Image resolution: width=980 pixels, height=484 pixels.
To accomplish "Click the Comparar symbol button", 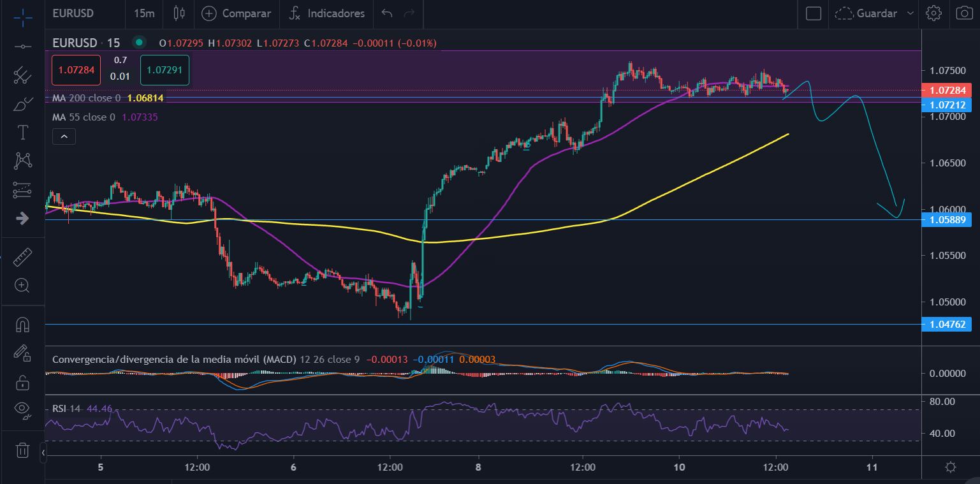I will [237, 13].
